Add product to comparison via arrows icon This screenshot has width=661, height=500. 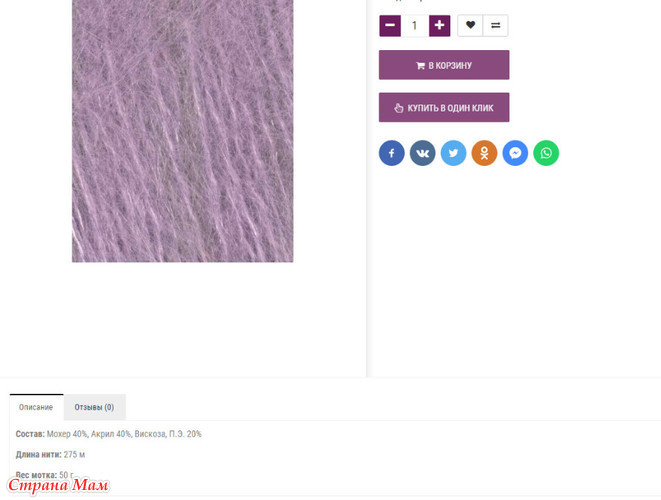(x=496, y=26)
